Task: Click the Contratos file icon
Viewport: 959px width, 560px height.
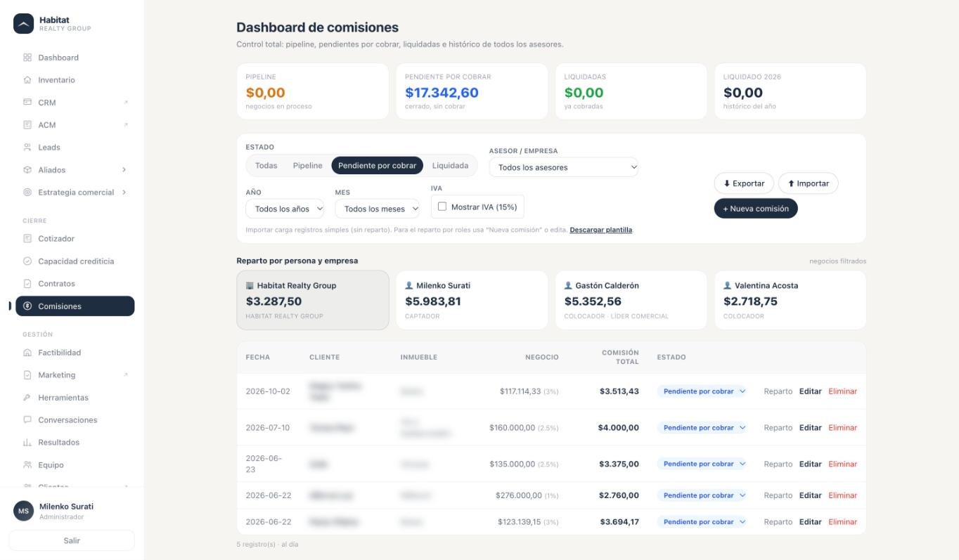Action: [27, 284]
